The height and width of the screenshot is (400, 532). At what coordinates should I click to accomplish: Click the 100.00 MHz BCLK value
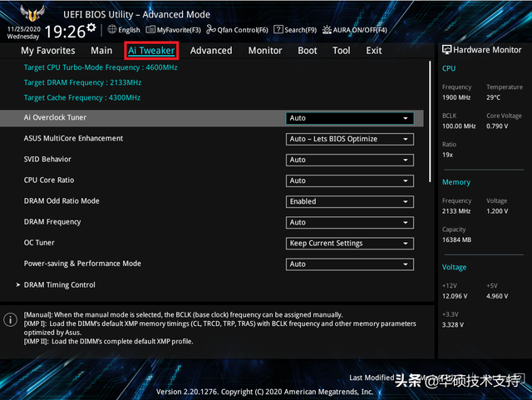(459, 126)
